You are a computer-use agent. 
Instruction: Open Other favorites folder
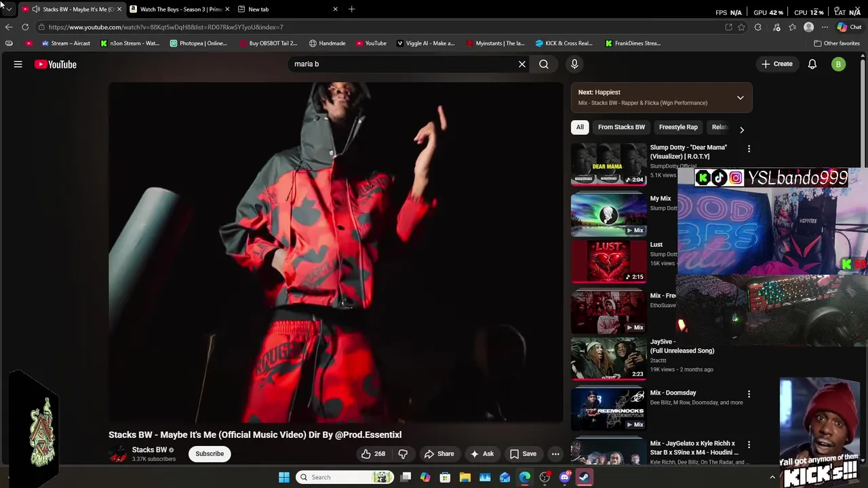click(837, 43)
